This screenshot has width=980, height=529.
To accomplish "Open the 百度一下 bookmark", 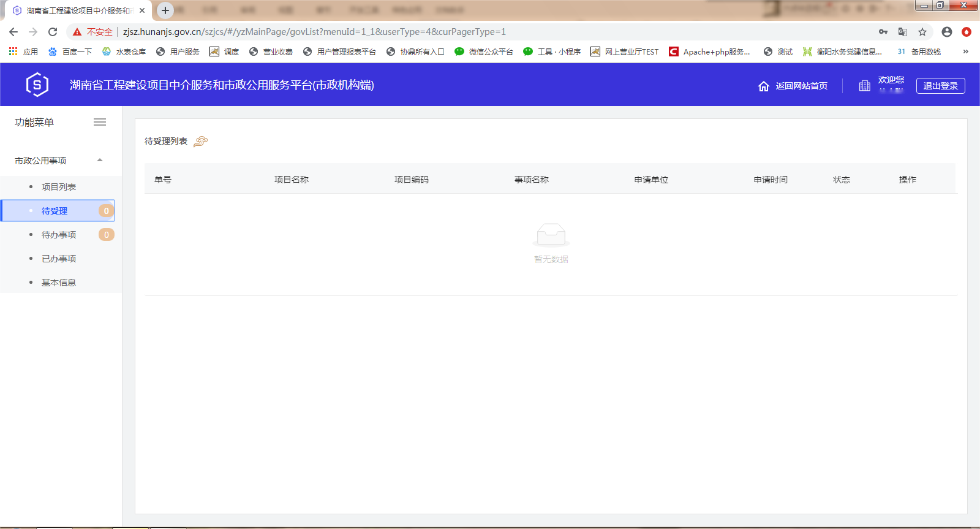I will click(70, 52).
